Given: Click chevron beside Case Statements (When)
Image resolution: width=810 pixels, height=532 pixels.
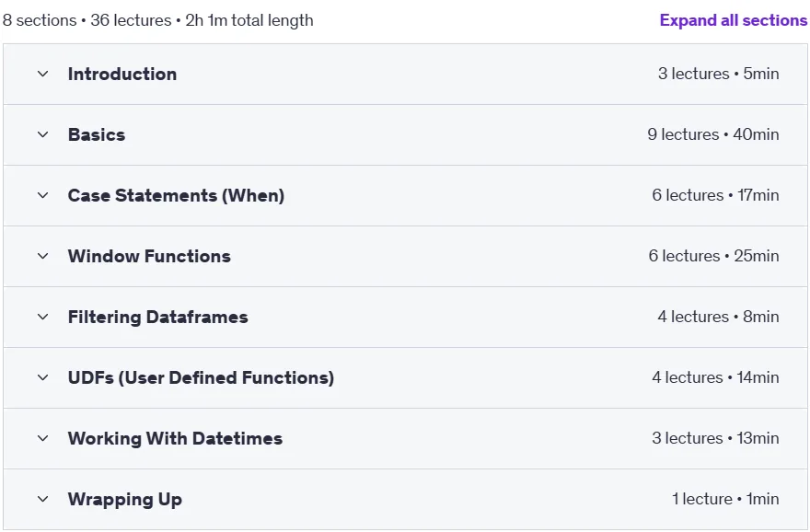Looking at the screenshot, I should pyautogui.click(x=43, y=195).
